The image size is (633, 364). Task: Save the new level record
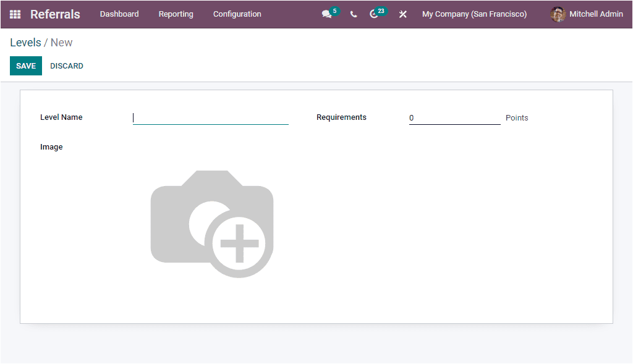(25, 66)
